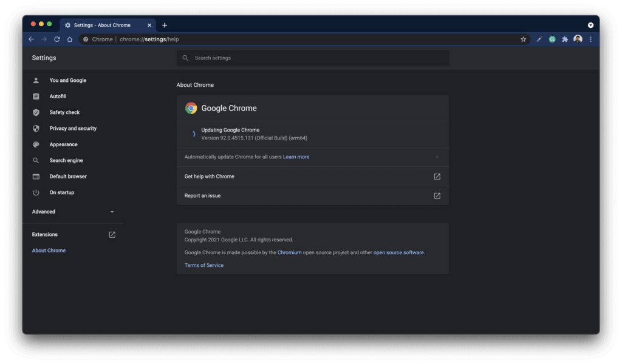Click the shield icon beside Privacy and security

click(36, 129)
